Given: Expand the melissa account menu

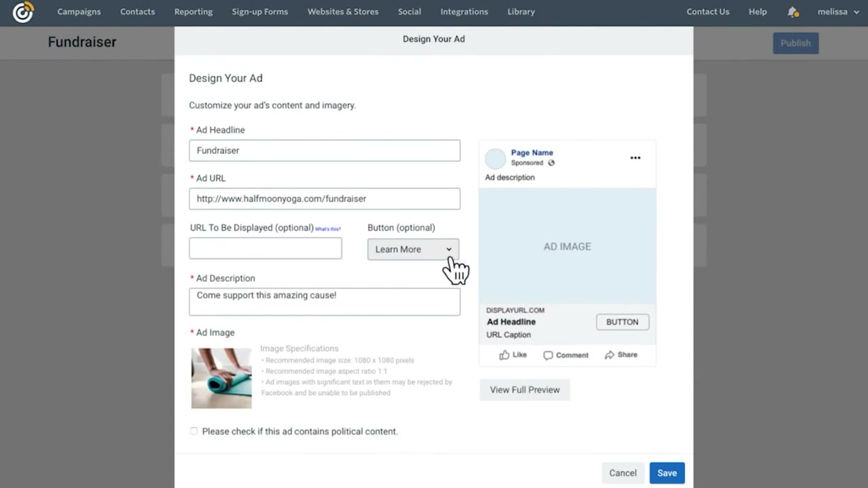Looking at the screenshot, I should (x=838, y=12).
